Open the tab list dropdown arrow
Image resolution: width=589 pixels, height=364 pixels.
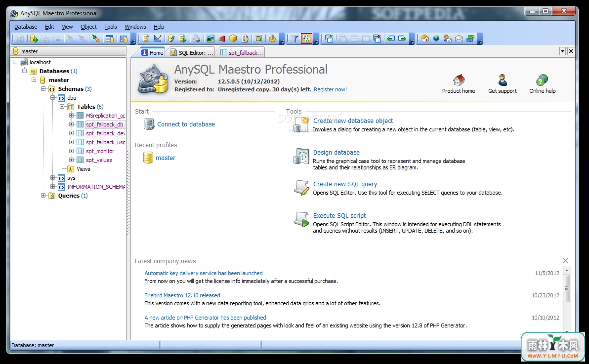[562, 51]
